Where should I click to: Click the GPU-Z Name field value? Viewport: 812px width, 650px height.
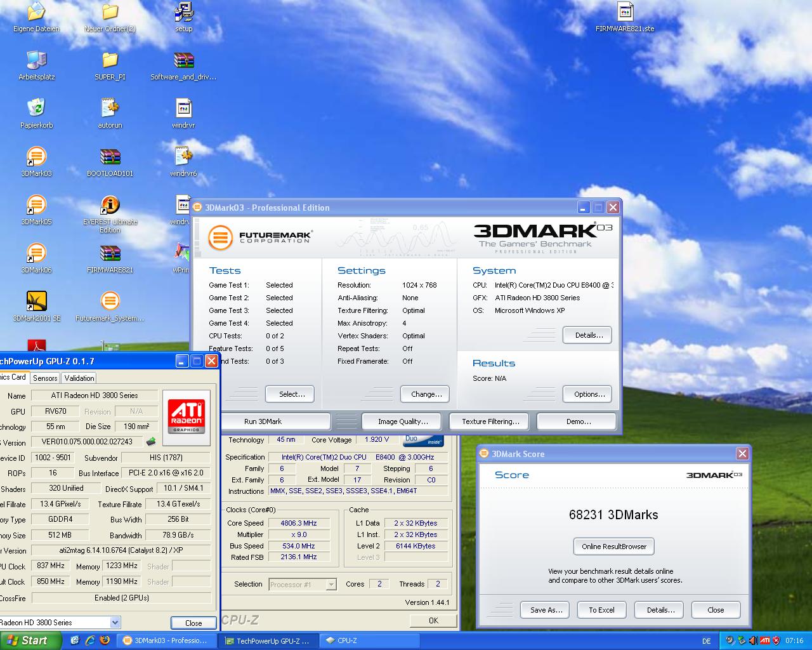(95, 395)
